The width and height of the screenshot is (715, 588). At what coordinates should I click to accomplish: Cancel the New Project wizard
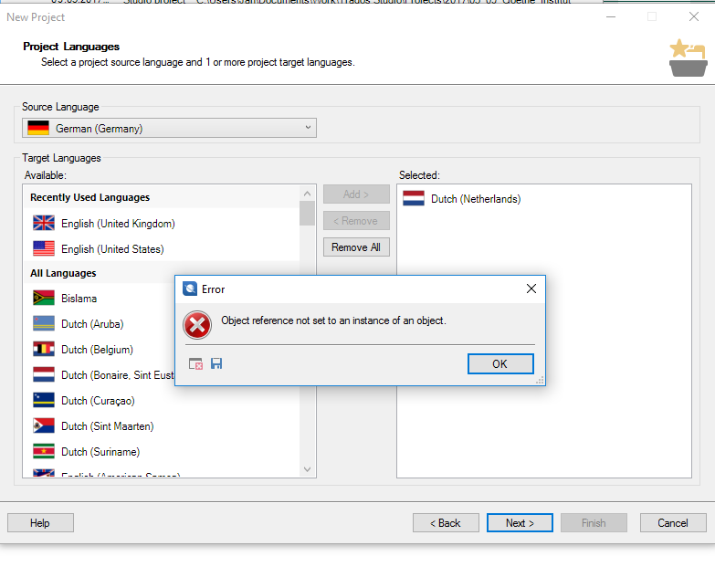pyautogui.click(x=673, y=523)
